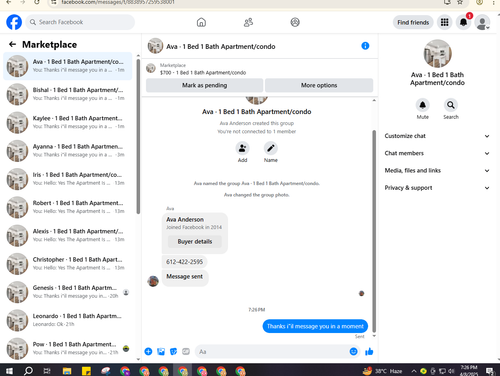This screenshot has height=376, width=500.
Task: Open weather widget on taskbar
Action: click(x=382, y=371)
